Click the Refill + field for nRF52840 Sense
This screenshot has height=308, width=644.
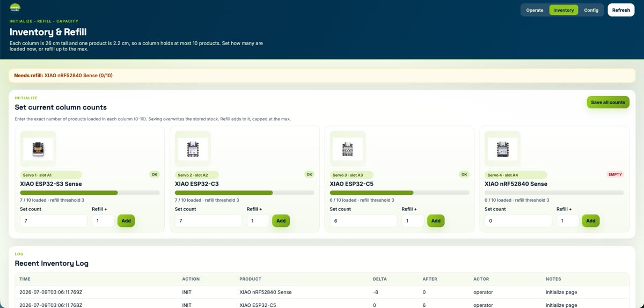(x=568, y=221)
